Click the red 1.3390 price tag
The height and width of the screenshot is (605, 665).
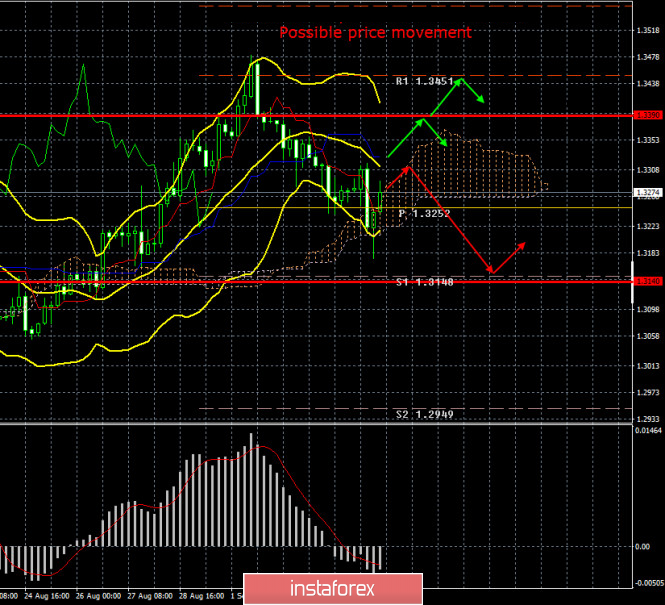(648, 115)
